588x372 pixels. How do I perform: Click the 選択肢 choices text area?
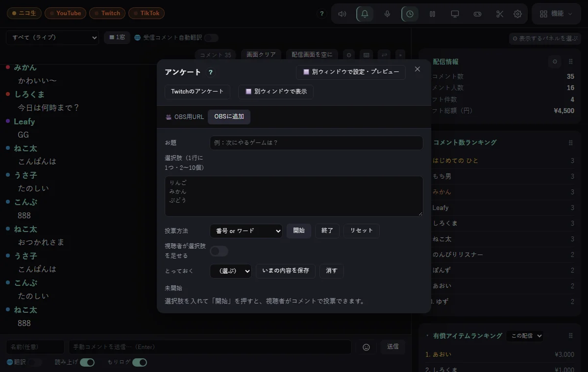point(294,196)
